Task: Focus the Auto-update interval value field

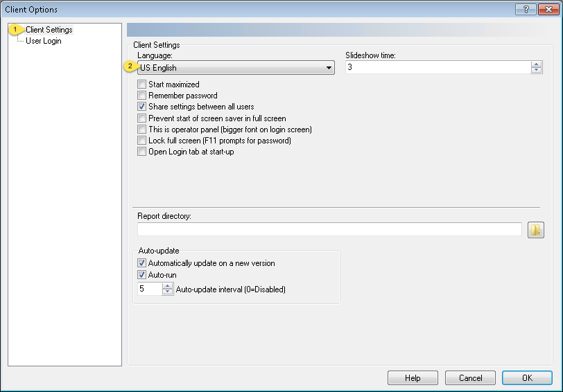Action: click(150, 289)
